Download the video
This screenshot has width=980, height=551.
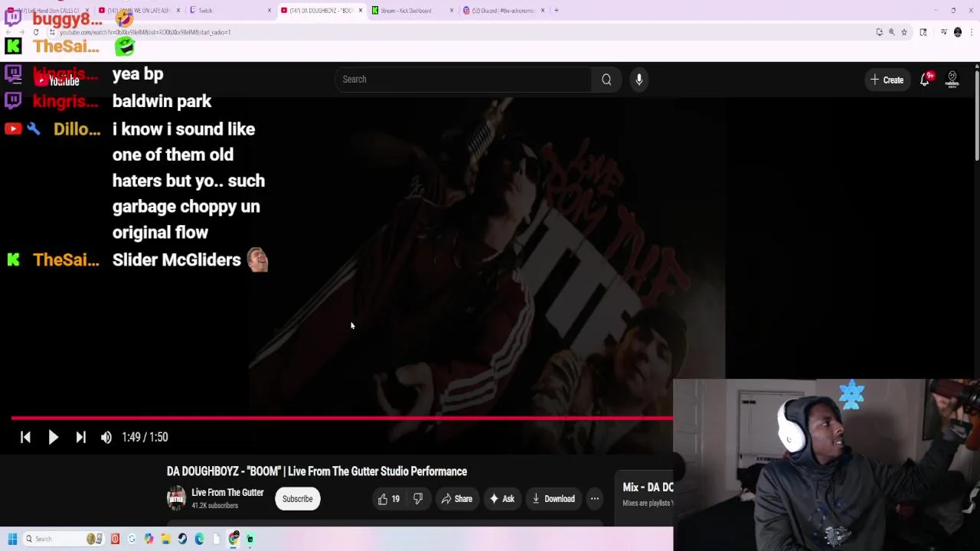click(554, 499)
